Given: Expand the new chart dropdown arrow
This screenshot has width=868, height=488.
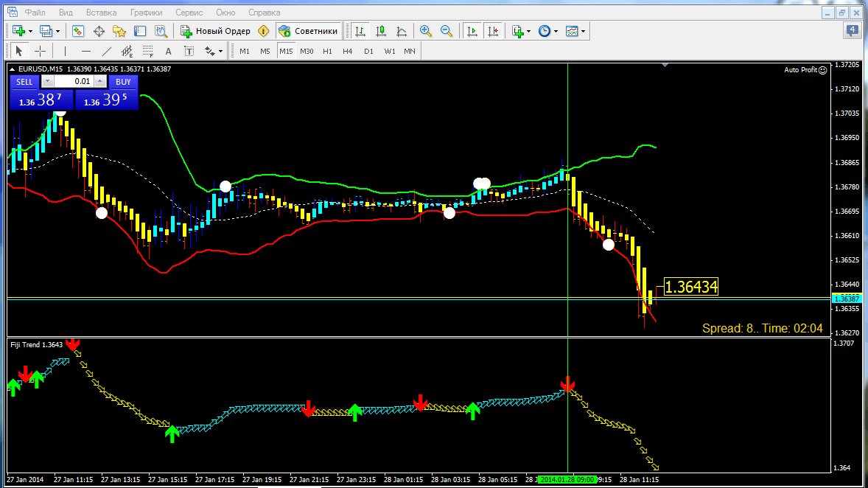Looking at the screenshot, I should 30,31.
